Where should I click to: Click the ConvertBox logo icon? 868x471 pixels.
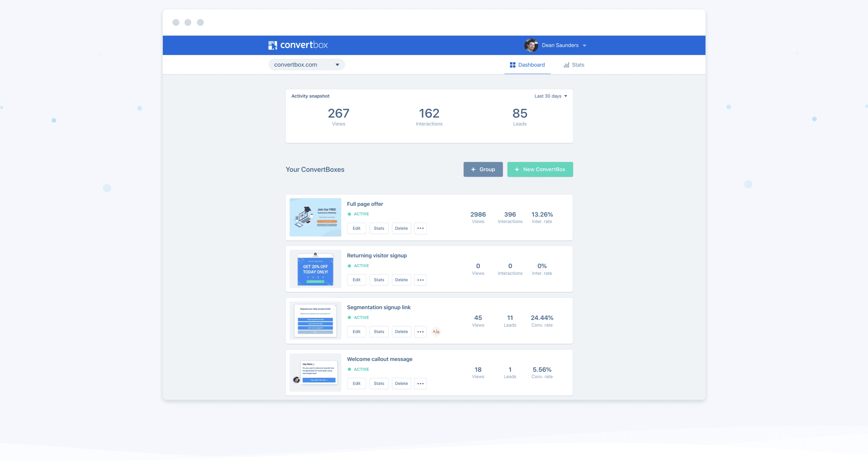coord(272,45)
